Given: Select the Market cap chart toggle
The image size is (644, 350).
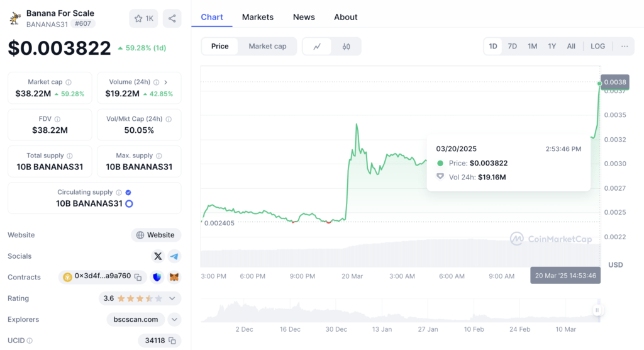Looking at the screenshot, I should (267, 46).
